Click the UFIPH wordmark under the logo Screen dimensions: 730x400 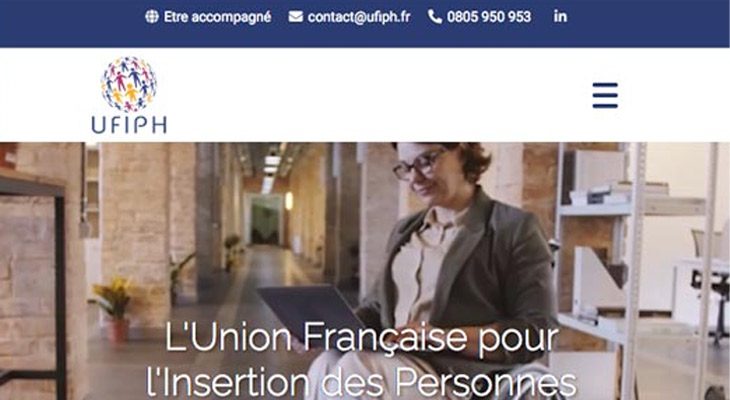[x=129, y=125]
